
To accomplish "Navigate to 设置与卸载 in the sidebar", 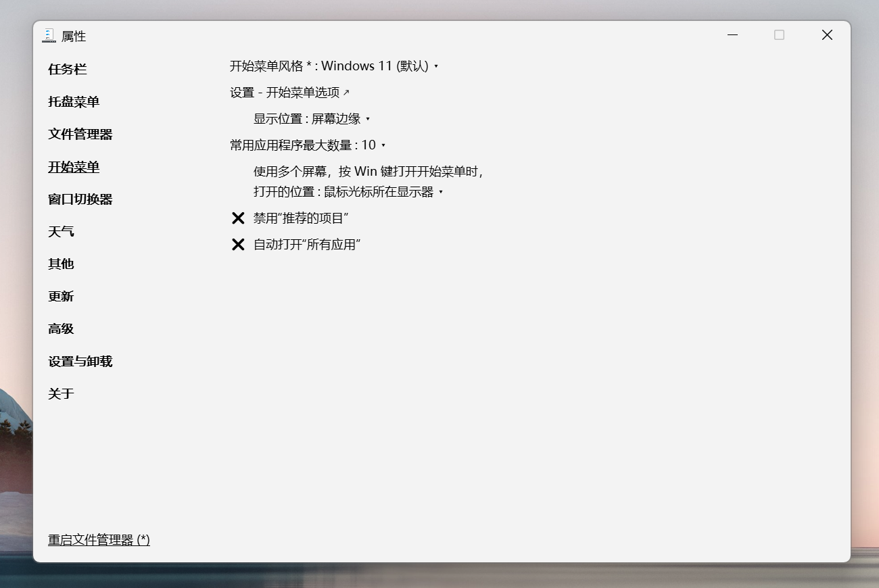I will pos(80,362).
